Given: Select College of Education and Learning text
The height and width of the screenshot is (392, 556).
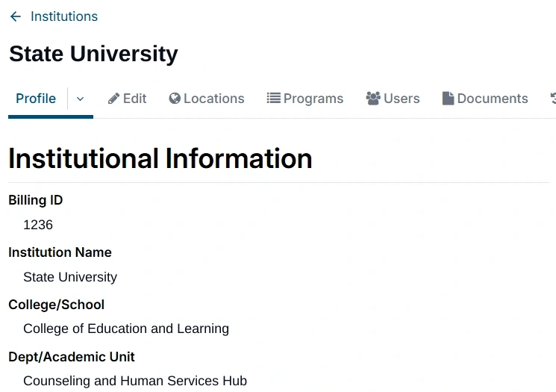Looking at the screenshot, I should click(x=126, y=329).
